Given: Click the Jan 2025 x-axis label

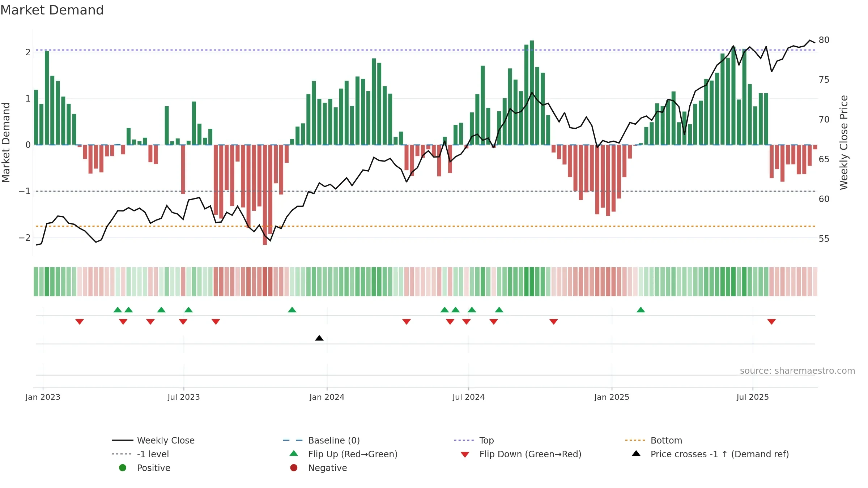Looking at the screenshot, I should pyautogui.click(x=612, y=397).
